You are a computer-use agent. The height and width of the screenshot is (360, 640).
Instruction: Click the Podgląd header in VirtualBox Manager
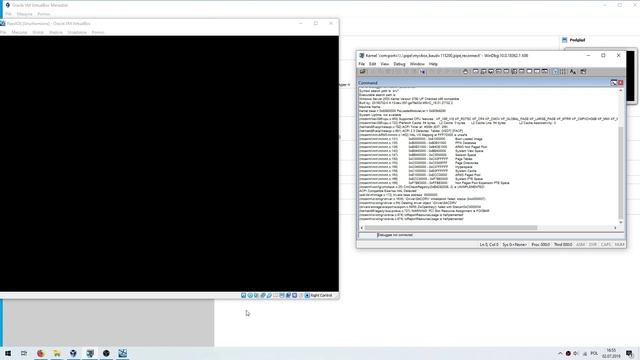pyautogui.click(x=577, y=40)
